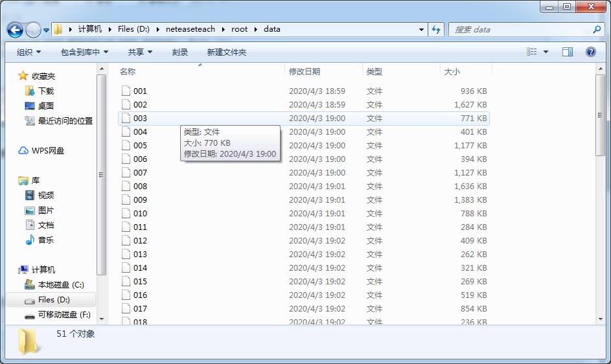This screenshot has height=364, width=611.
Task: Open 桌面 in favorites
Action: coord(46,106)
